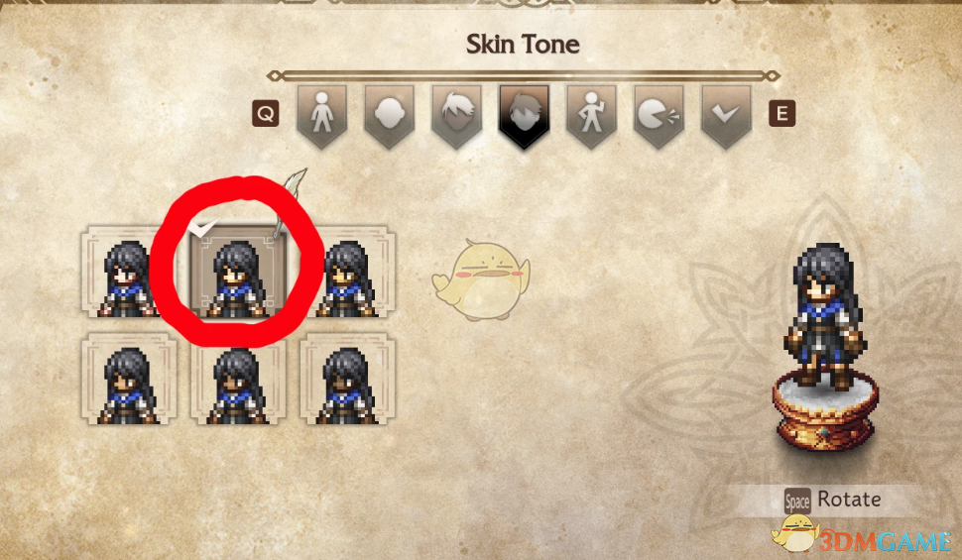
Task: Open the waving pose tab icon
Action: click(x=591, y=117)
